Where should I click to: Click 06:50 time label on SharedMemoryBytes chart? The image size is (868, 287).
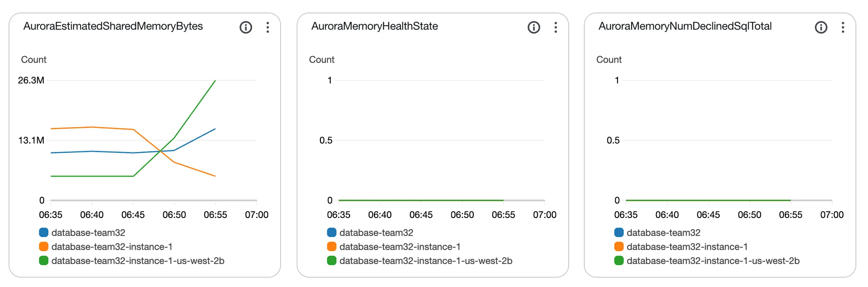[x=174, y=215]
